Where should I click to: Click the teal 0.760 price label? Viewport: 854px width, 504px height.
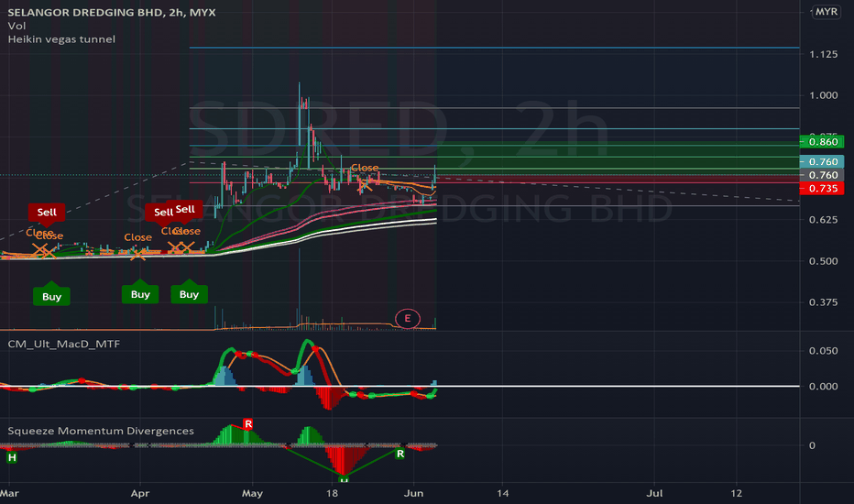tap(822, 162)
